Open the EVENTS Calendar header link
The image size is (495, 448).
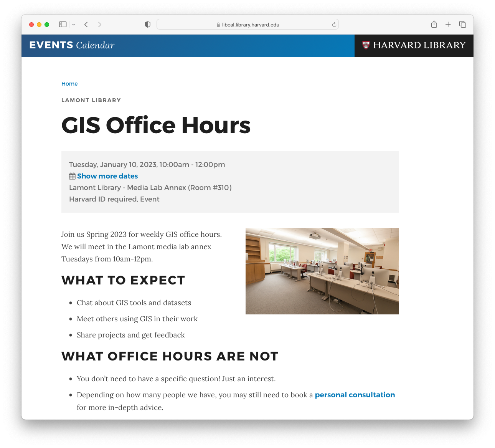(72, 45)
